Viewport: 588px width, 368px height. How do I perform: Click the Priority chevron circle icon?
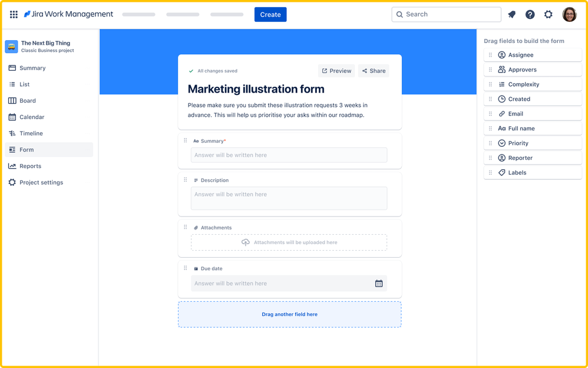502,143
